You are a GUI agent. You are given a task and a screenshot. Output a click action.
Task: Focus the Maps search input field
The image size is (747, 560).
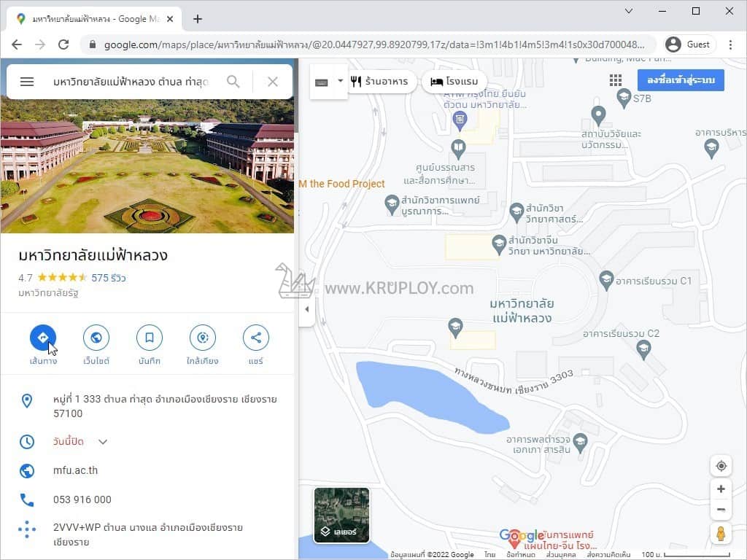pyautogui.click(x=131, y=82)
